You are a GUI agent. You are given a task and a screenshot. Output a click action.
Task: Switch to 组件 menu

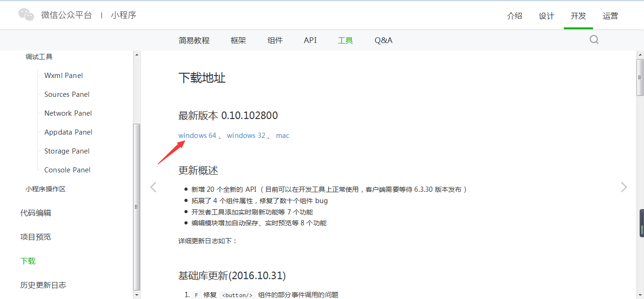[x=275, y=40]
